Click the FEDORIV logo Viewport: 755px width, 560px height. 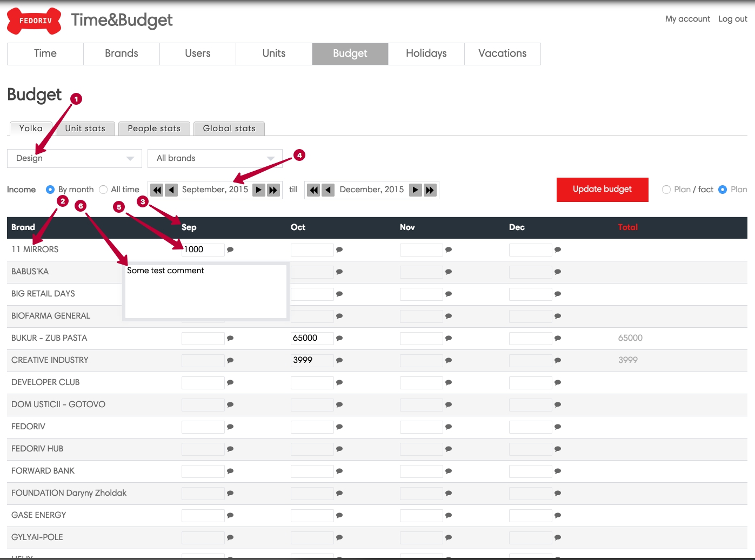34,21
